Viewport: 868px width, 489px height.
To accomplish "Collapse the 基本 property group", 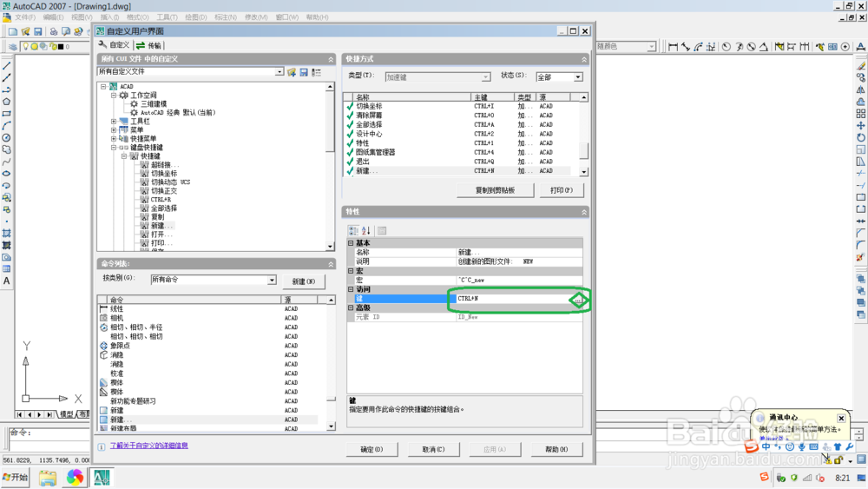I will (351, 243).
